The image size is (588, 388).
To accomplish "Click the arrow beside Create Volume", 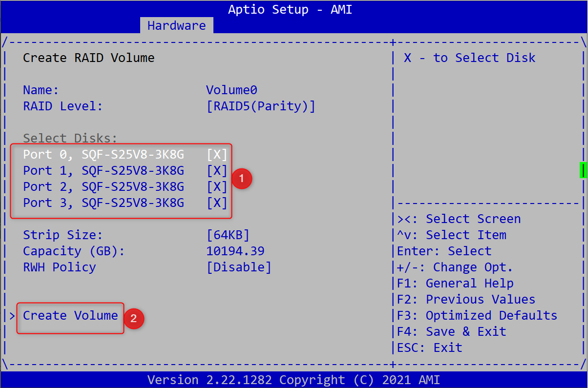I will (12, 316).
